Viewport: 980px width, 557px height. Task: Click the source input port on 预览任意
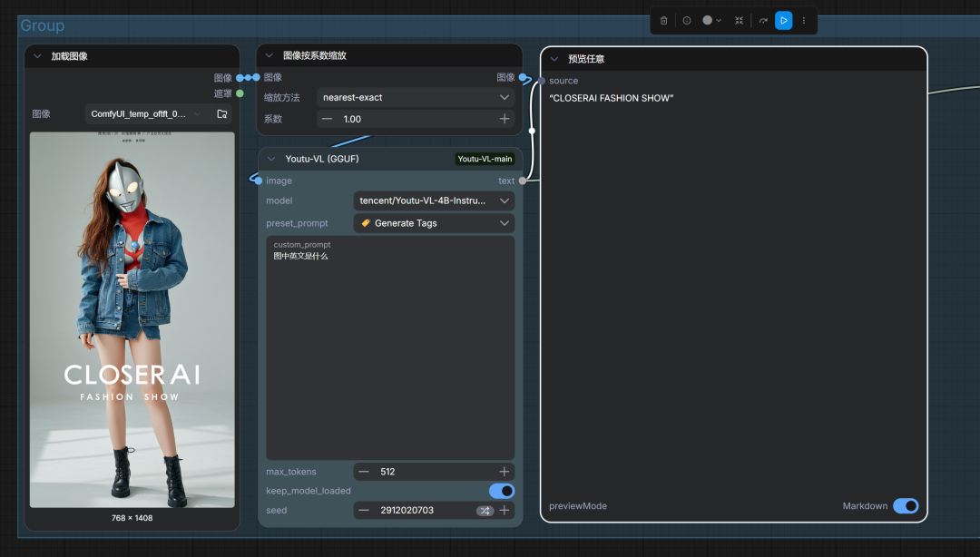click(x=542, y=81)
